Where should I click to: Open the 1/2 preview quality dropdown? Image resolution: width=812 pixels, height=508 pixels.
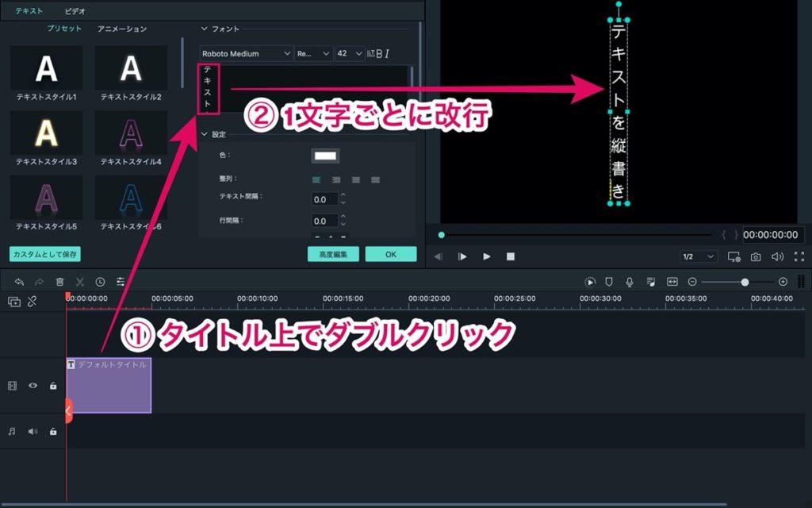coord(699,256)
